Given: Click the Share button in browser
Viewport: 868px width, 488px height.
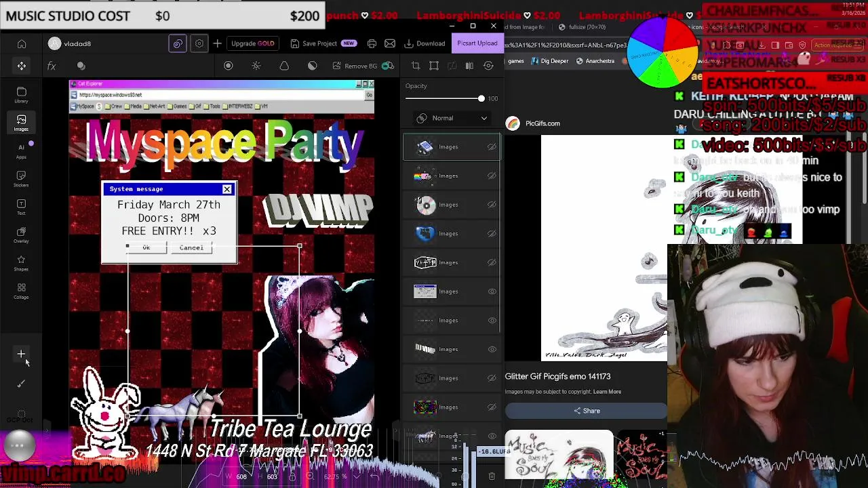Looking at the screenshot, I should (x=587, y=411).
